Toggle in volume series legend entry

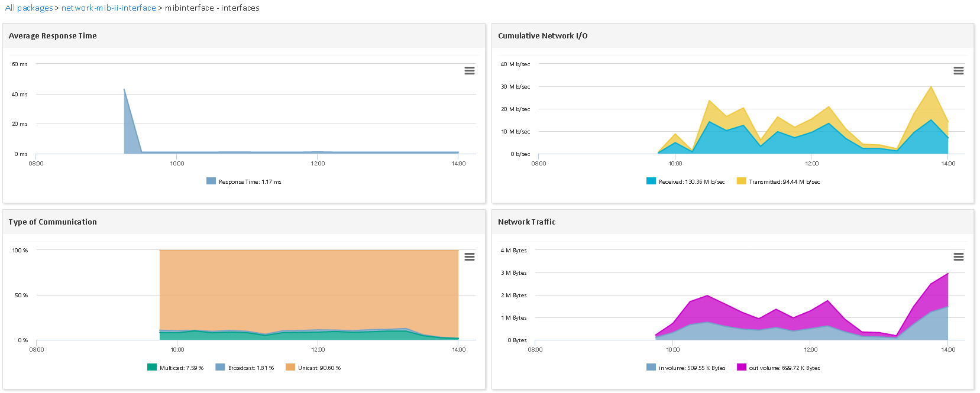click(x=692, y=368)
